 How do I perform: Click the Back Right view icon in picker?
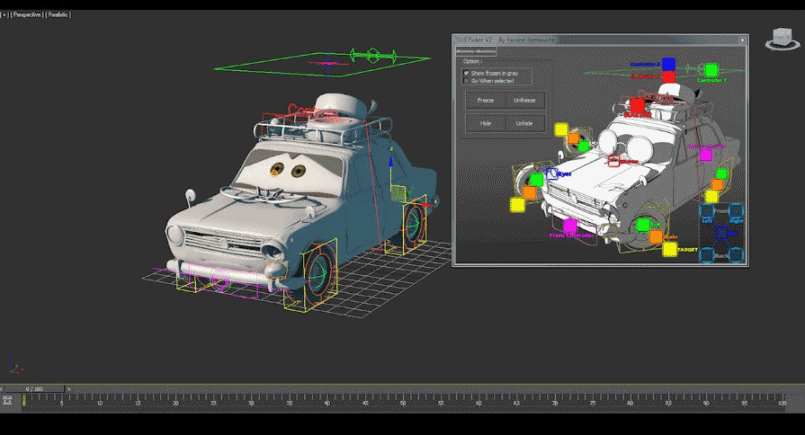pyautogui.click(x=736, y=254)
